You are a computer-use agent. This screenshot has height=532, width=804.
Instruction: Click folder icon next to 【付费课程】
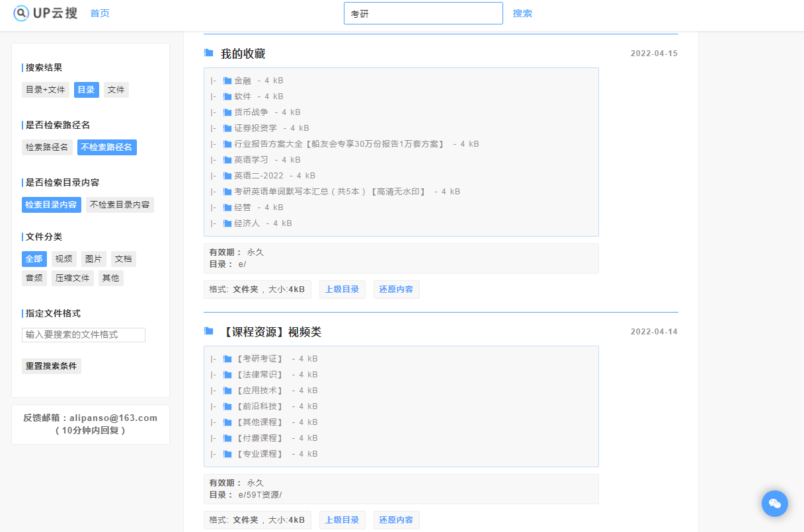tap(227, 438)
